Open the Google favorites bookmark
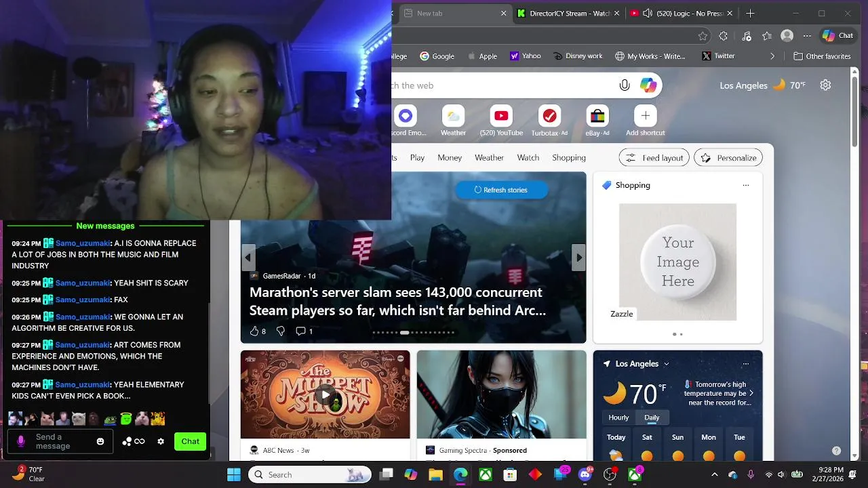 tap(437, 56)
